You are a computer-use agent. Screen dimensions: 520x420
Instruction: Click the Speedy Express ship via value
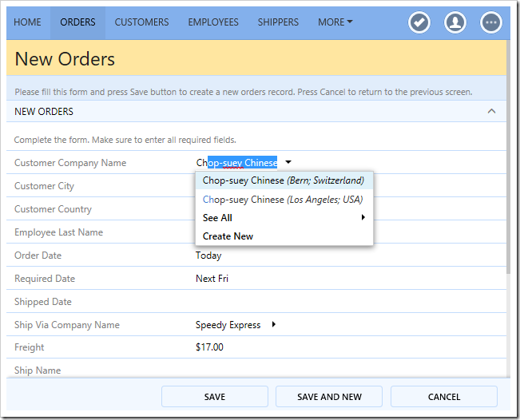pyautogui.click(x=228, y=325)
